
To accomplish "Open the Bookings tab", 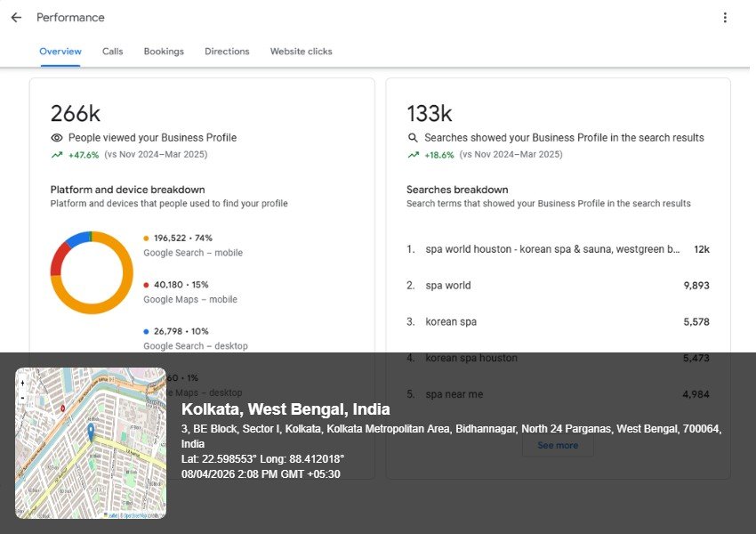I will click(x=164, y=51).
